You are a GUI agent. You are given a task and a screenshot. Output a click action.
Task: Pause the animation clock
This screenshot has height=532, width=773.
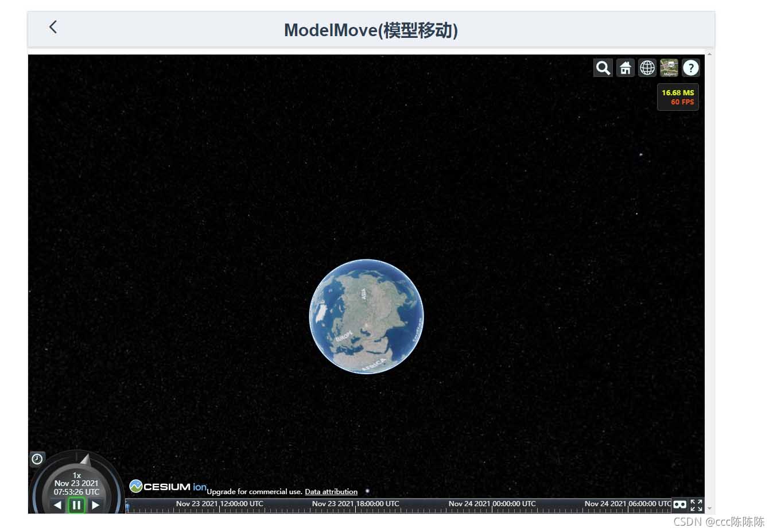[76, 505]
